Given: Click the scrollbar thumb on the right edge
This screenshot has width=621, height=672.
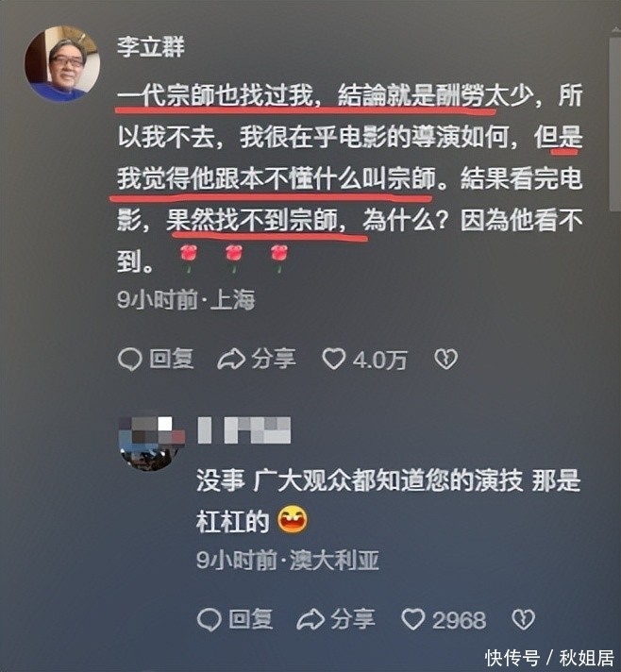Looking at the screenshot, I should 615,125.
